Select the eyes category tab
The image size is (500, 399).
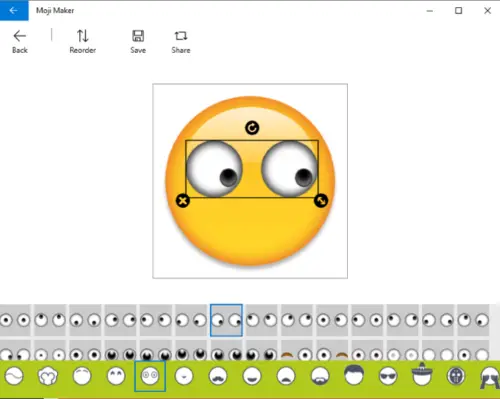150,376
